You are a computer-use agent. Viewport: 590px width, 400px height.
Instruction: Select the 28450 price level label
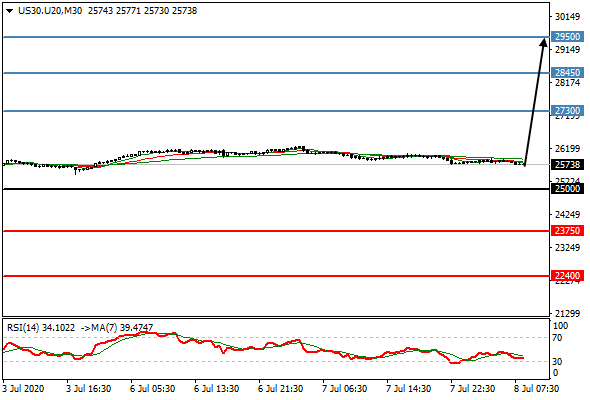pos(567,72)
